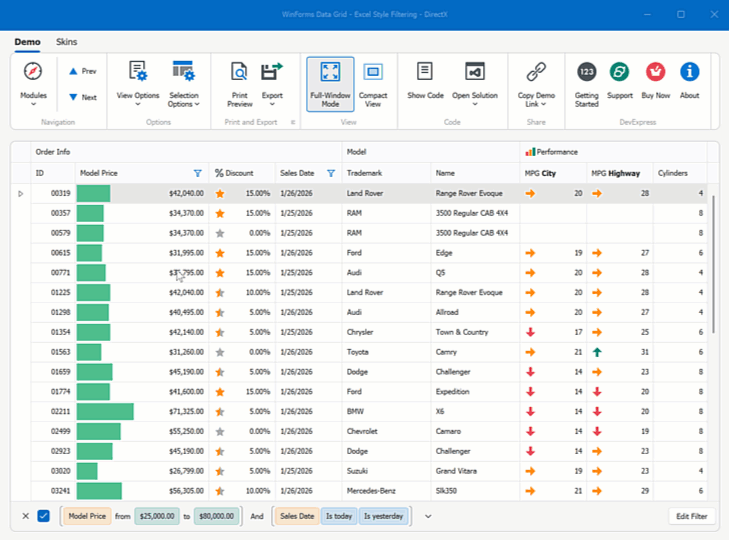Click the price bar for order 02211
729x540 pixels.
coord(105,412)
